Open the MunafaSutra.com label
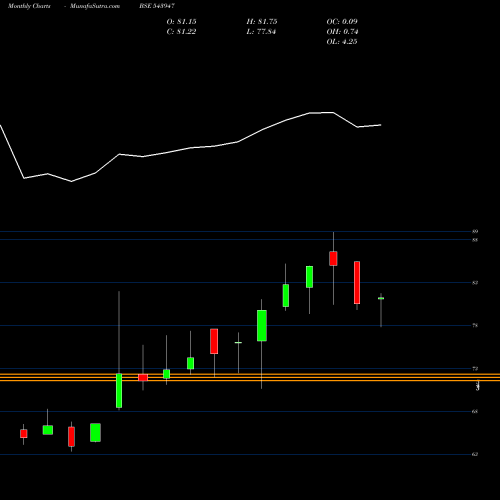Image resolution: width=500 pixels, height=500 pixels. pos(95,6)
